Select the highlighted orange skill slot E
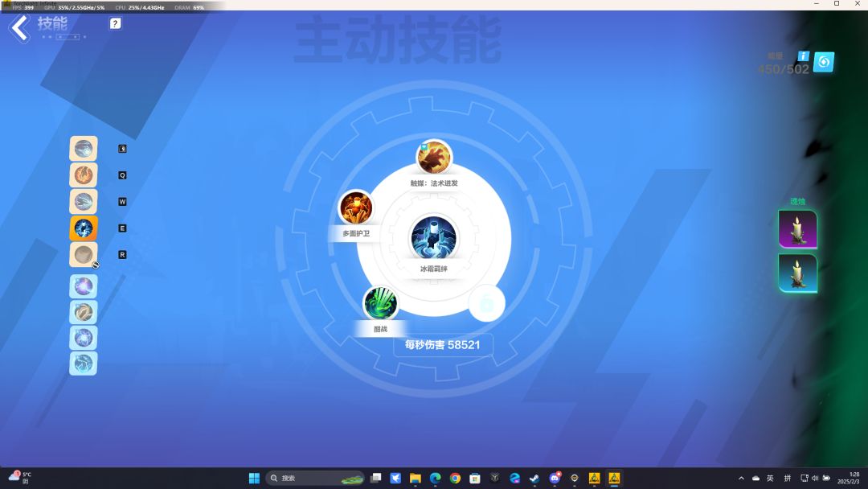The width and height of the screenshot is (868, 489). tap(83, 228)
